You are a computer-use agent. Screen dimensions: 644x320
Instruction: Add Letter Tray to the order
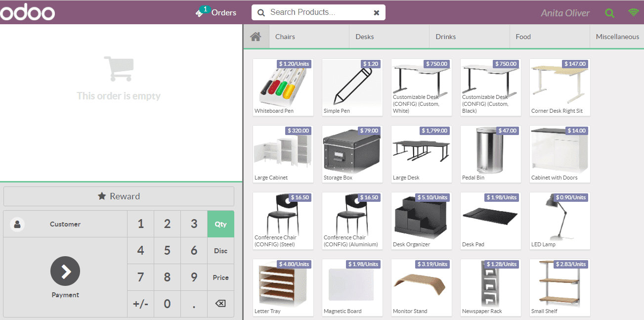pyautogui.click(x=283, y=288)
